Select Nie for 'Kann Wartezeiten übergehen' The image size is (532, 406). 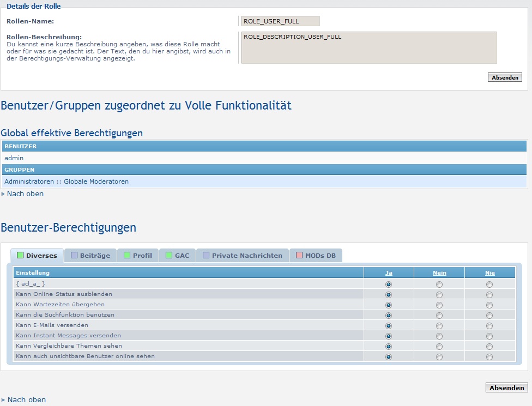[489, 305]
